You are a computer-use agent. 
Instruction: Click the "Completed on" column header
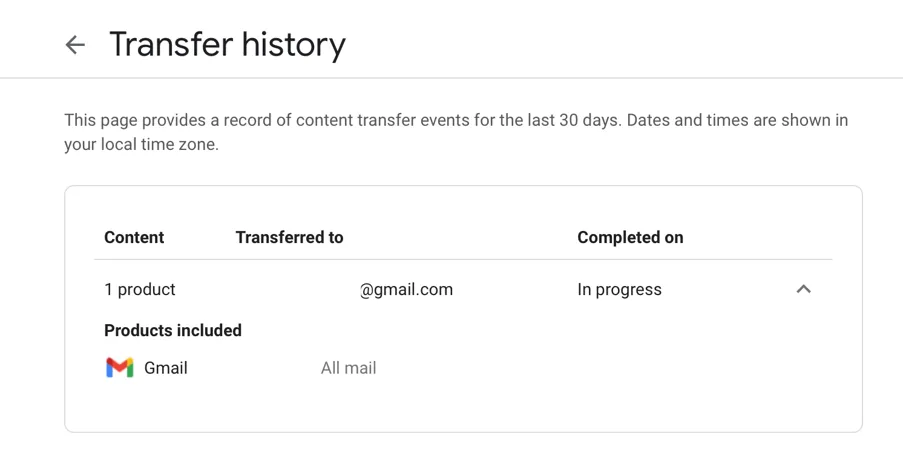(630, 238)
